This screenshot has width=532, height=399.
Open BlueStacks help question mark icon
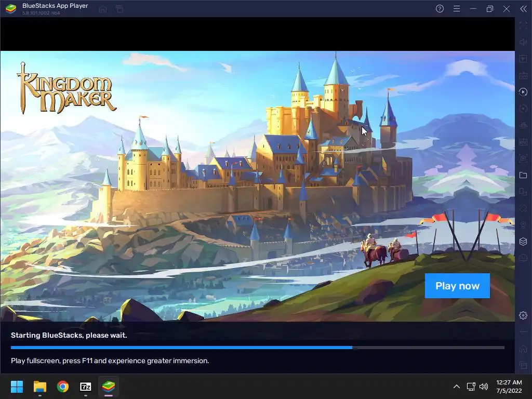(440, 9)
